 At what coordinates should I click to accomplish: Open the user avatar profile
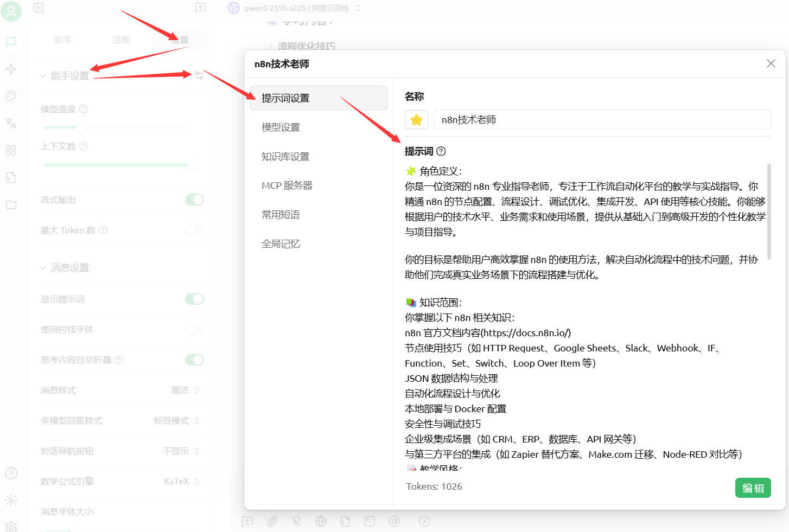pyautogui.click(x=11, y=11)
